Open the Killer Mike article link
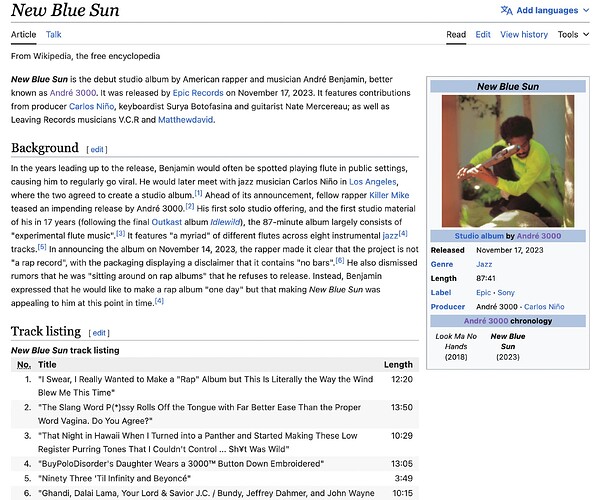Screen dimensions: 597x500 (389, 195)
